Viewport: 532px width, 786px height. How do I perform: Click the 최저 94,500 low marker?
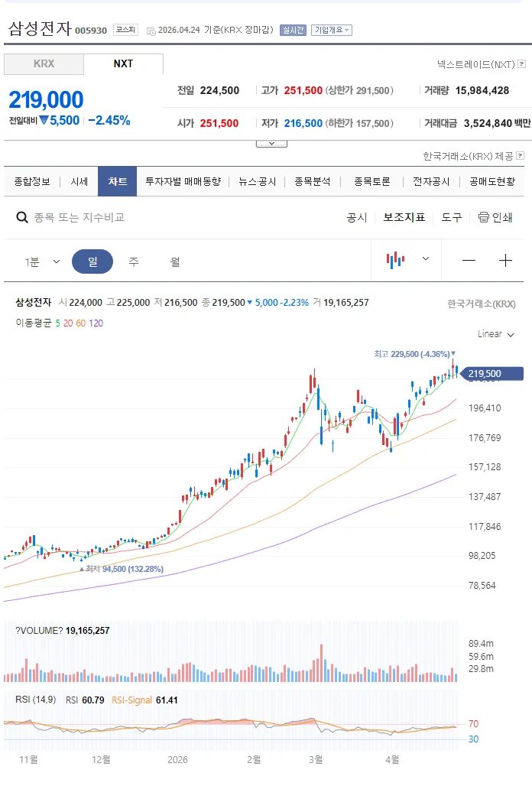pos(122,569)
